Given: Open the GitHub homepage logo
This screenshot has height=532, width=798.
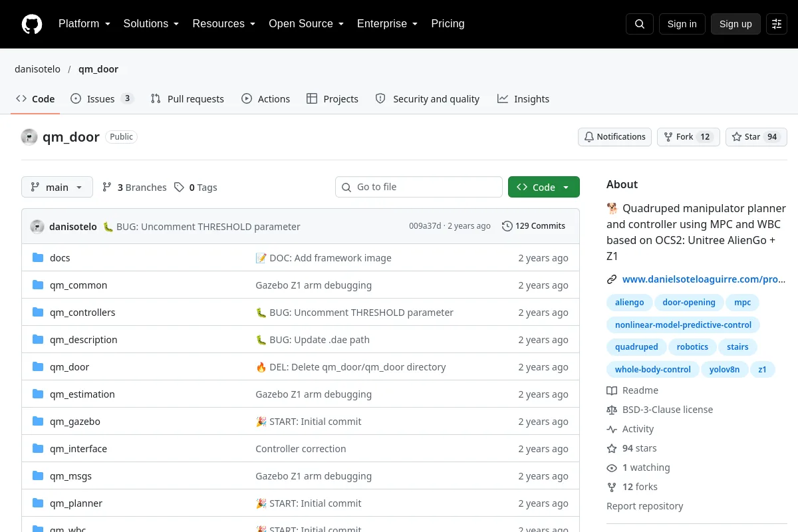Looking at the screenshot, I should pyautogui.click(x=32, y=24).
